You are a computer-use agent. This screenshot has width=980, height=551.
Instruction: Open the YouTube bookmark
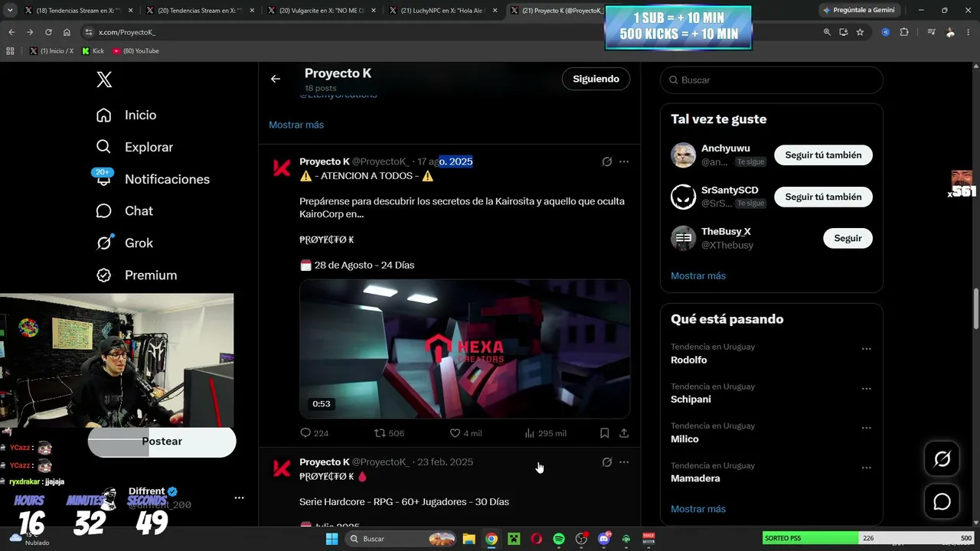pyautogui.click(x=136, y=51)
